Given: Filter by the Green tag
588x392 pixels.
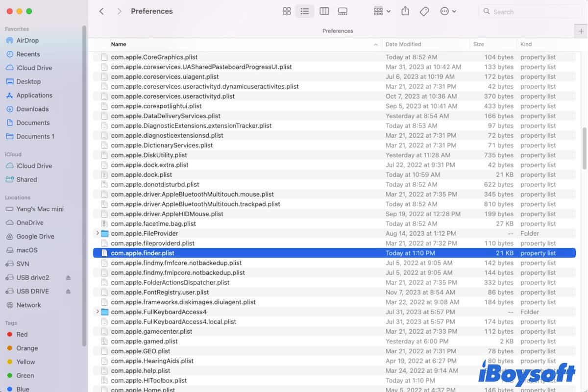Looking at the screenshot, I should (x=25, y=376).
